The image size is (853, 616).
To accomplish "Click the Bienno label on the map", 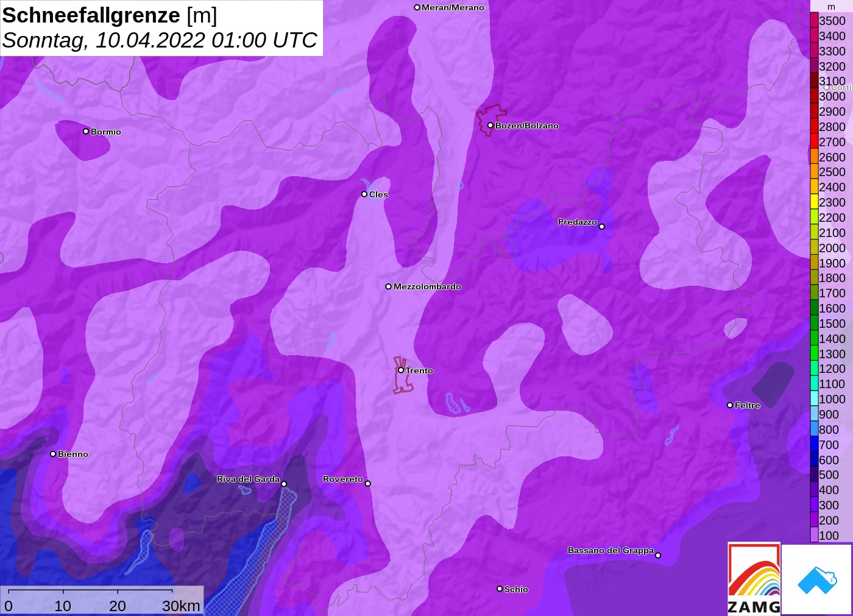I will pyautogui.click(x=73, y=454).
